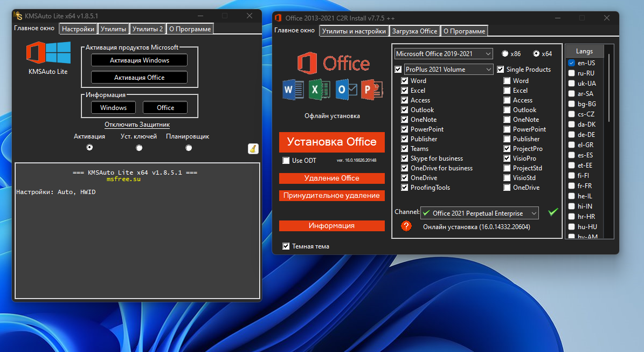Click KMSAuto Lite title bar app icon
The height and width of the screenshot is (352, 644).
click(18, 16)
